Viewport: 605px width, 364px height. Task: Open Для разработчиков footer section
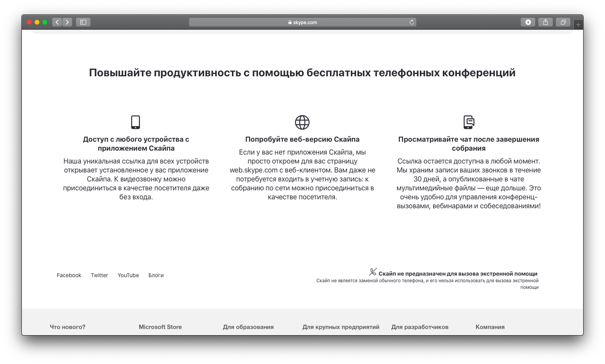coord(420,327)
